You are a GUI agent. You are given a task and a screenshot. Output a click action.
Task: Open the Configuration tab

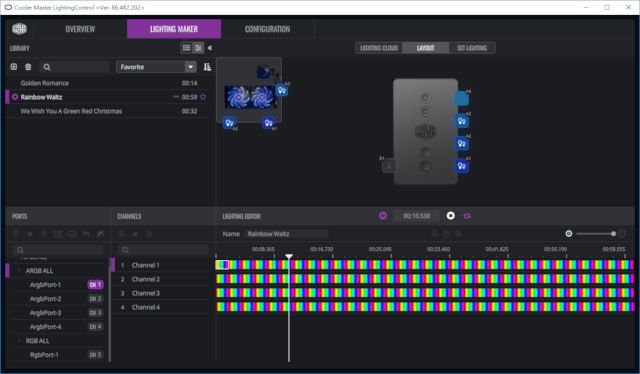point(267,29)
